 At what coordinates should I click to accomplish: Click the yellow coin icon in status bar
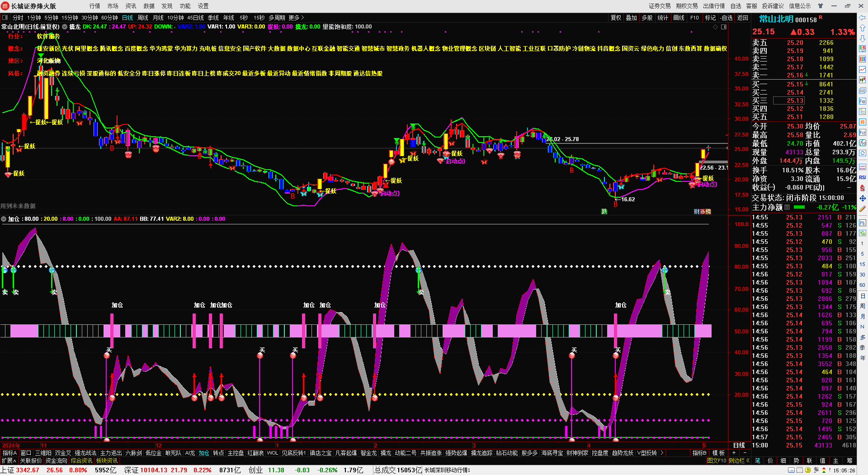808,470
